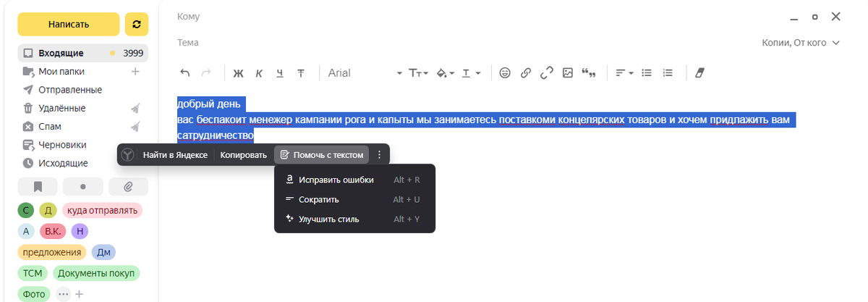
Task: Toggle italic К formatting
Action: coord(258,72)
